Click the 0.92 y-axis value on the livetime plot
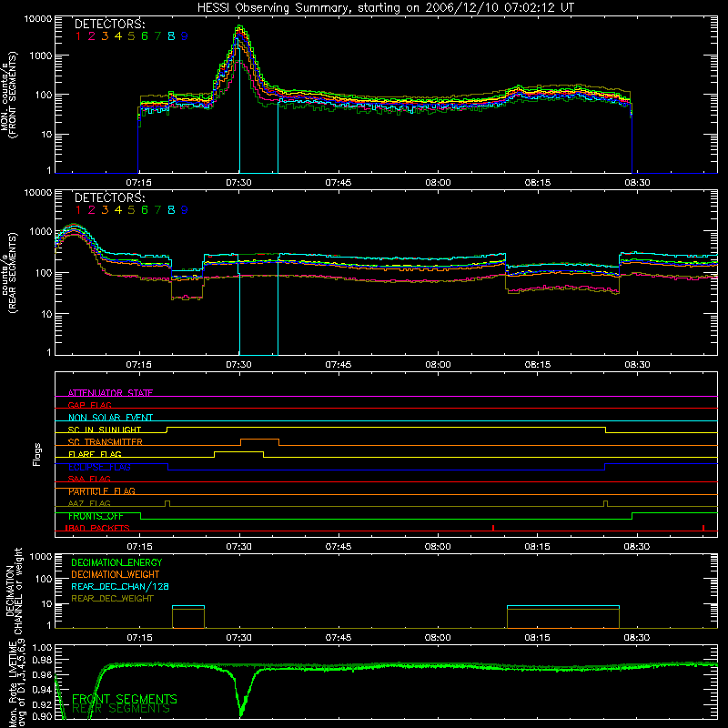728x728 pixels. coord(42,704)
